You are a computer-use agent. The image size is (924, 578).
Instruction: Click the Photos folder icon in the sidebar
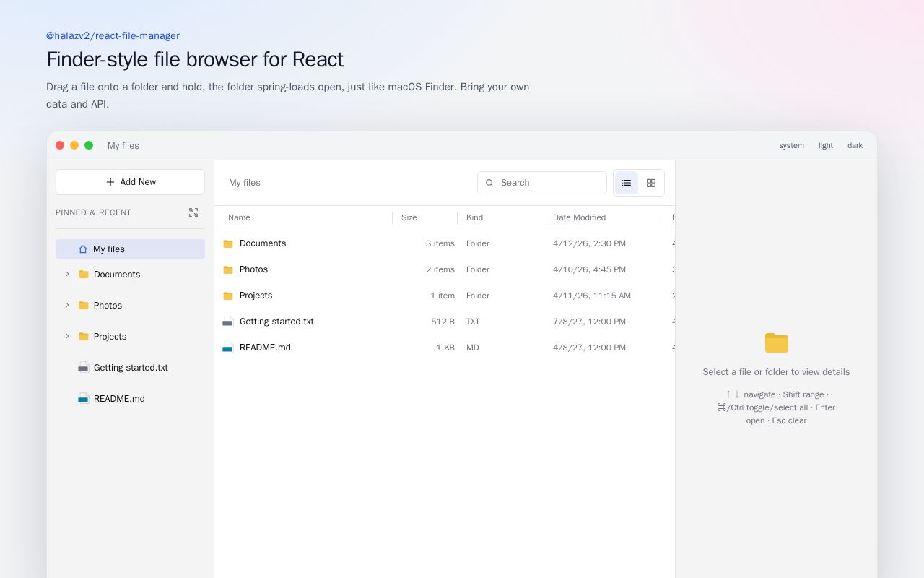[x=84, y=306]
